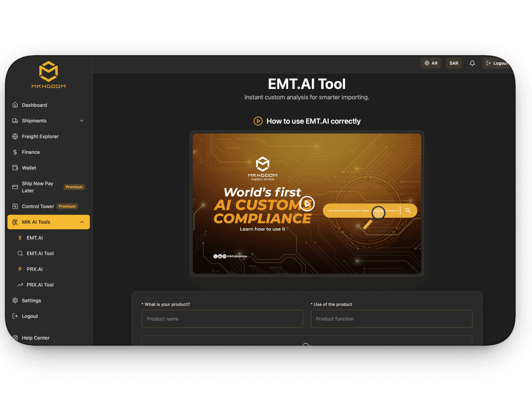Click the PRX.AI Tool trend icon
The image size is (532, 399).
point(20,285)
